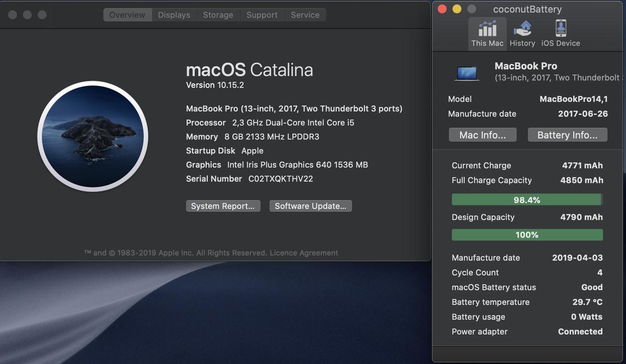Click the System Report... button
626x364 pixels.
(x=223, y=206)
